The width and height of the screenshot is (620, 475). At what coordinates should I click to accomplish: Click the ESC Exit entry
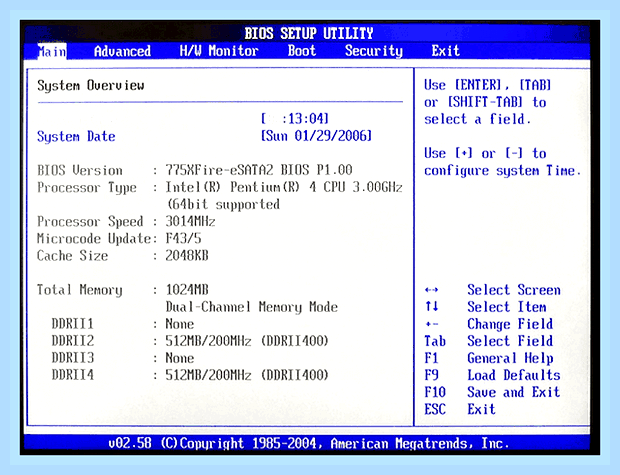(x=460, y=409)
